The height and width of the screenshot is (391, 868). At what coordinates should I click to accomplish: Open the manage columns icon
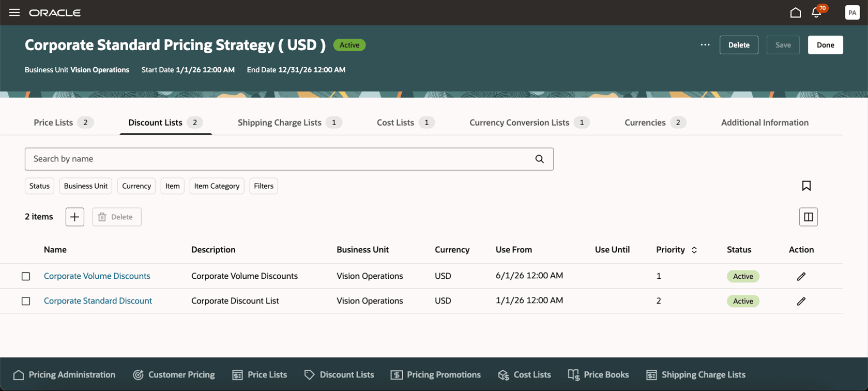click(809, 217)
